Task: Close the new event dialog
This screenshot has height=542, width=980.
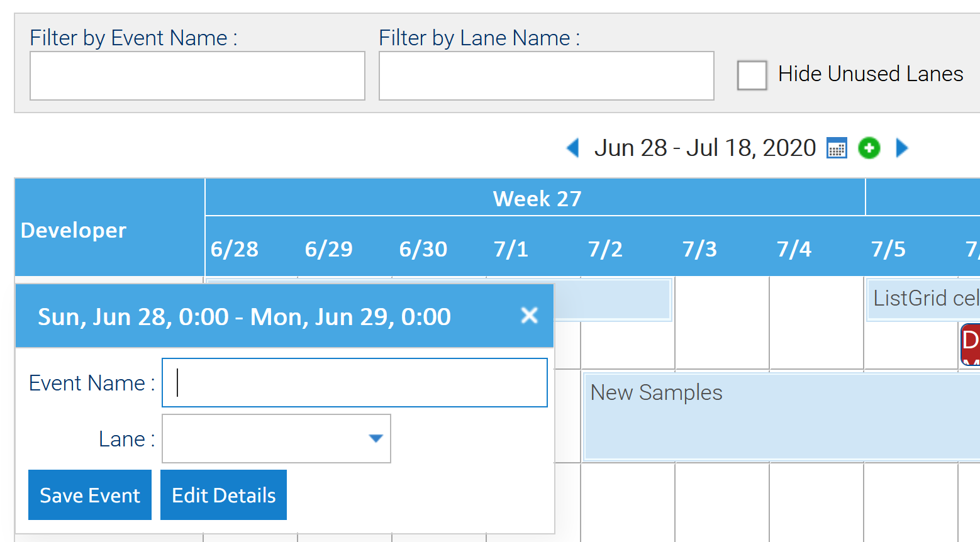Action: (x=530, y=315)
